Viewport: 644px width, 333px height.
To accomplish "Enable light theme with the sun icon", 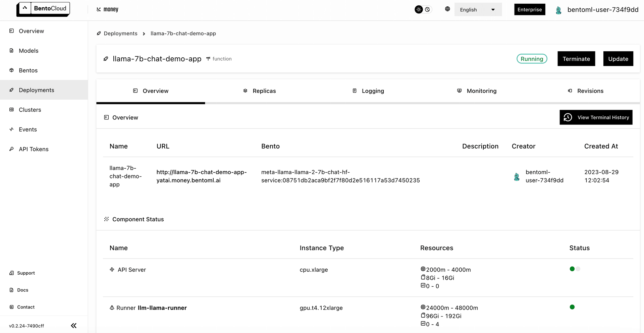I will point(418,9).
